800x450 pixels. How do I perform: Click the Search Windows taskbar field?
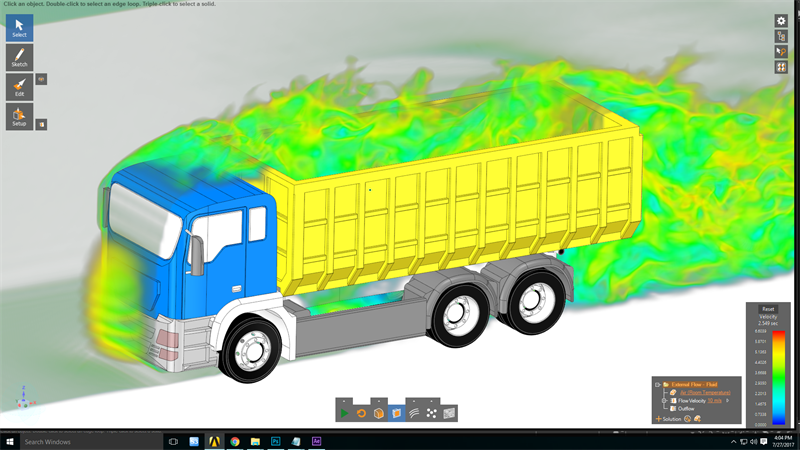click(x=80, y=441)
